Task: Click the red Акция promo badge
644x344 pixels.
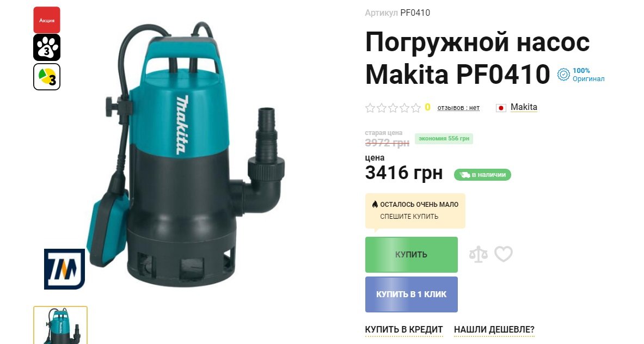Action: pos(47,20)
